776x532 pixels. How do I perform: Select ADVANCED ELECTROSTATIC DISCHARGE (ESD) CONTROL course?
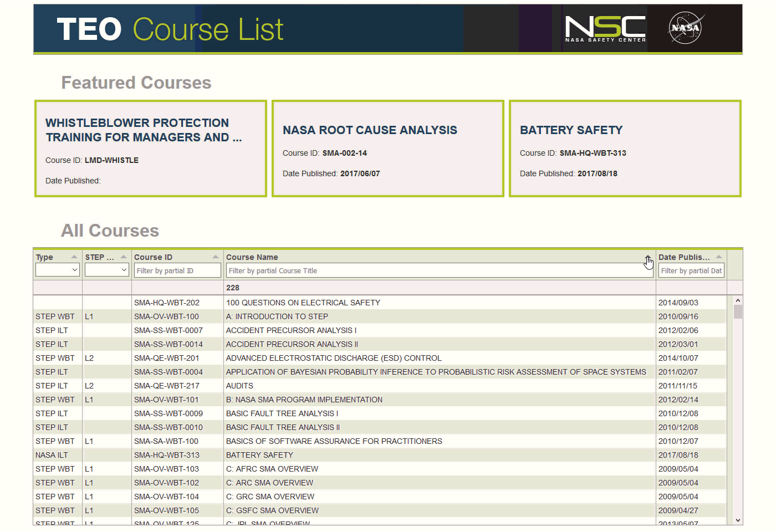[x=334, y=358]
